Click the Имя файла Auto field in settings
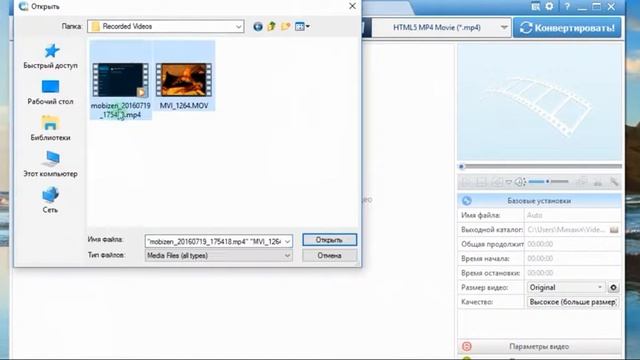 point(572,215)
